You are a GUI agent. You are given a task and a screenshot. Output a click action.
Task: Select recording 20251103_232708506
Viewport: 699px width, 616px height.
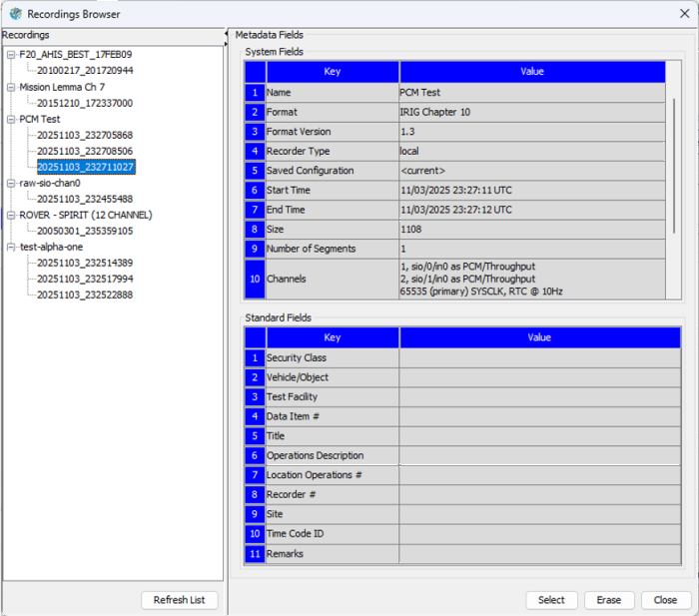point(85,151)
